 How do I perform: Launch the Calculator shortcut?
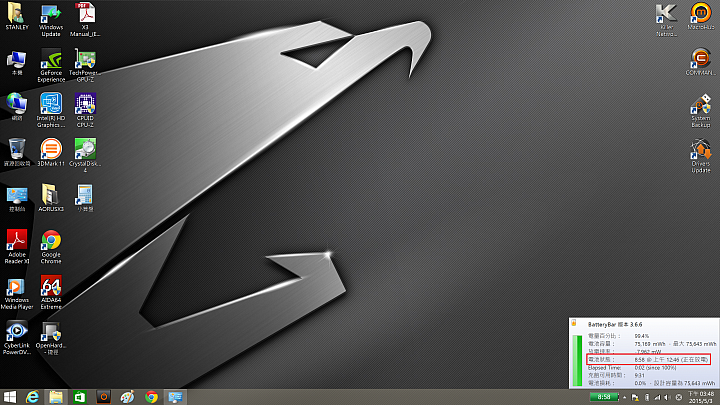tap(85, 198)
